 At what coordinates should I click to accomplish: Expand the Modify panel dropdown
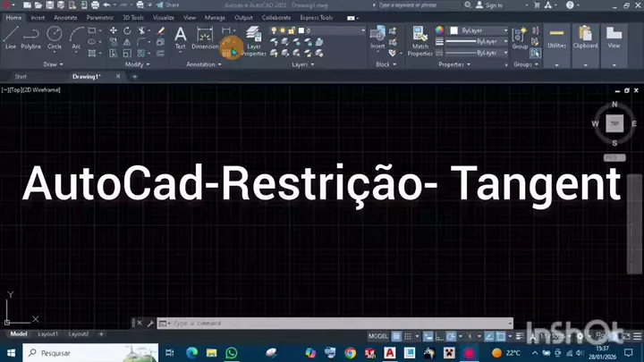[x=137, y=64]
